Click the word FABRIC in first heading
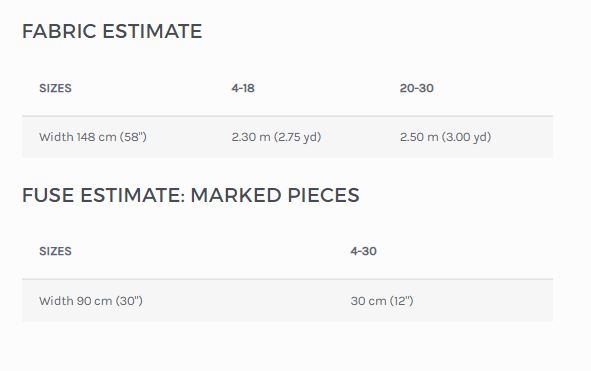 59,31
